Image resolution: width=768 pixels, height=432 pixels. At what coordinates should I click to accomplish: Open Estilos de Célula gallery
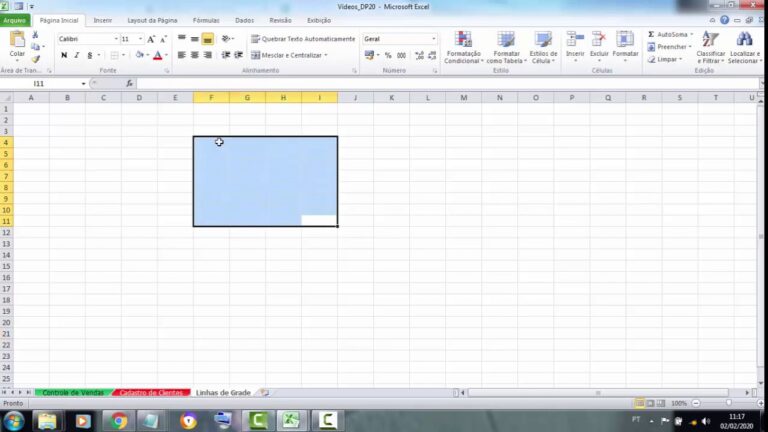(x=543, y=48)
